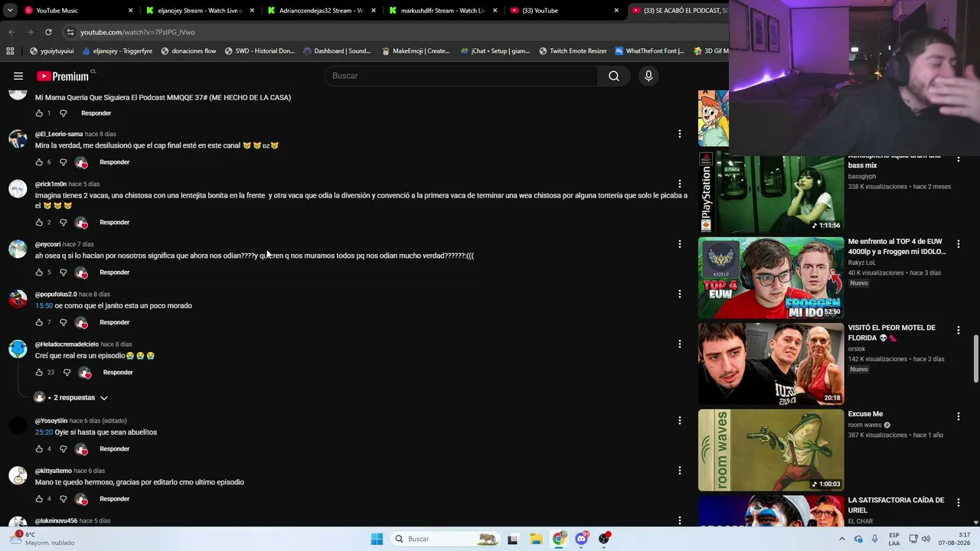
Task: Open Discord from the taskbar
Action: 582,539
